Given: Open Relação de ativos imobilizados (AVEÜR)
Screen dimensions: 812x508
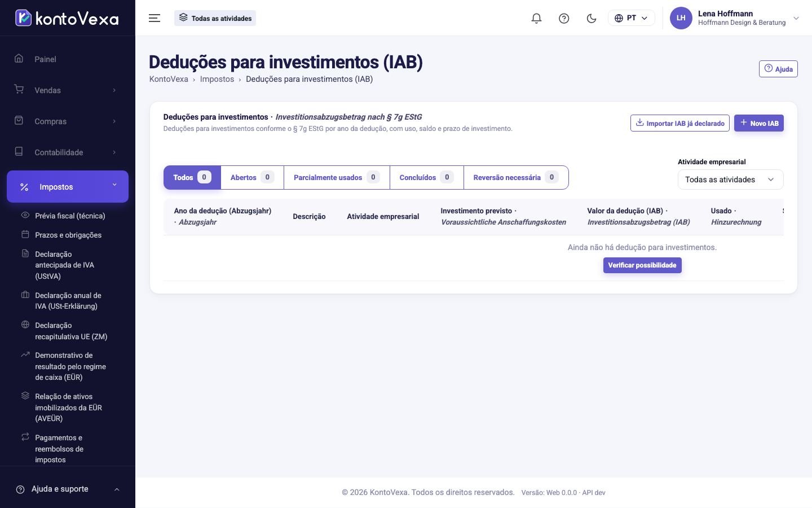Looking at the screenshot, I should (68, 408).
